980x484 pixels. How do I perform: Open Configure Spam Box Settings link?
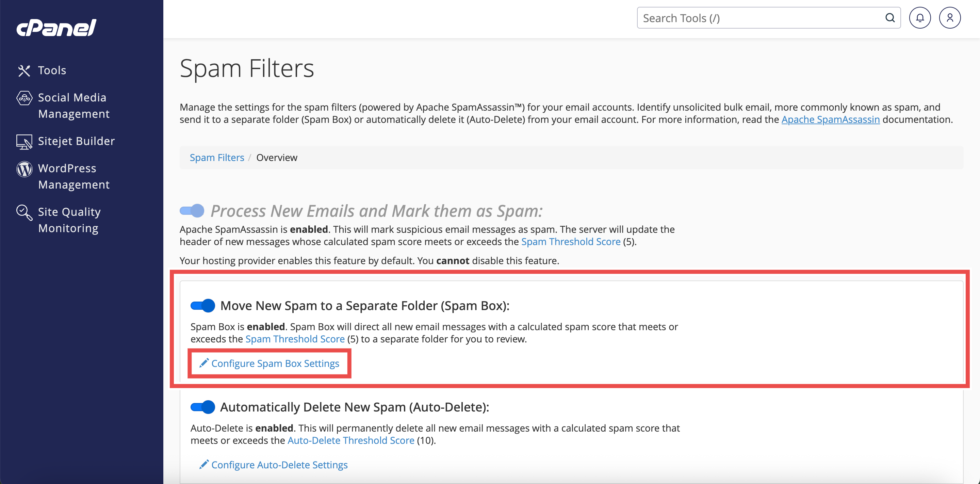275,364
